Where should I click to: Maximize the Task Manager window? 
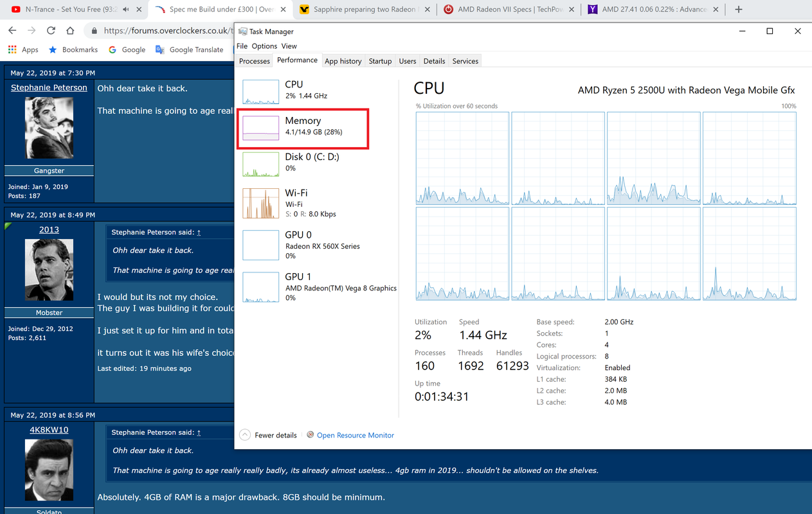point(770,31)
